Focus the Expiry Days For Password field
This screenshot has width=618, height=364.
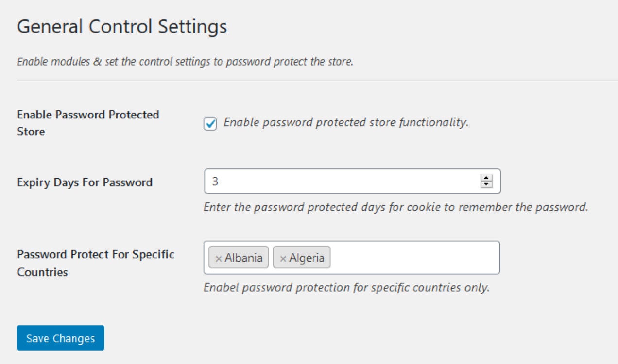pyautogui.click(x=340, y=182)
